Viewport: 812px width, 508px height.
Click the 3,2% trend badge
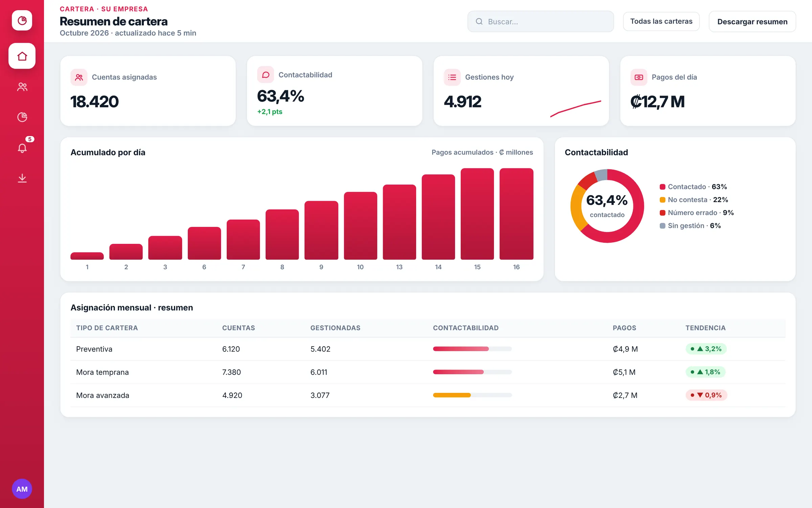pyautogui.click(x=706, y=349)
